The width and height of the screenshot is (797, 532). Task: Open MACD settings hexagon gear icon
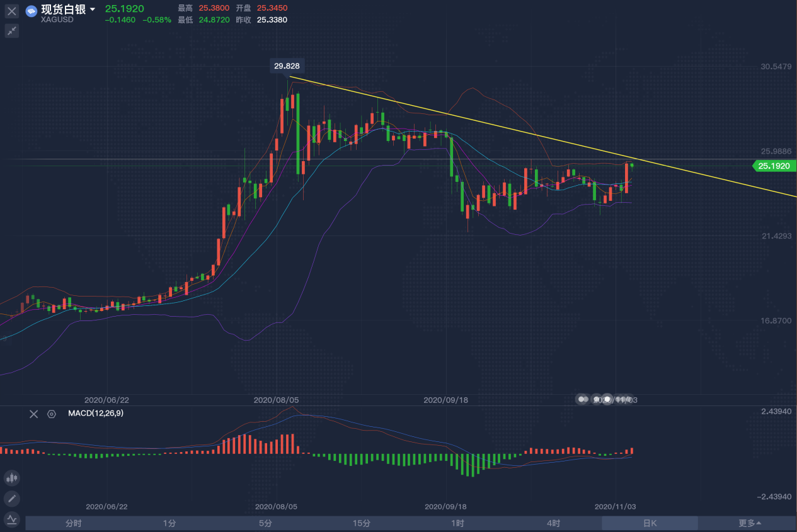click(52, 414)
